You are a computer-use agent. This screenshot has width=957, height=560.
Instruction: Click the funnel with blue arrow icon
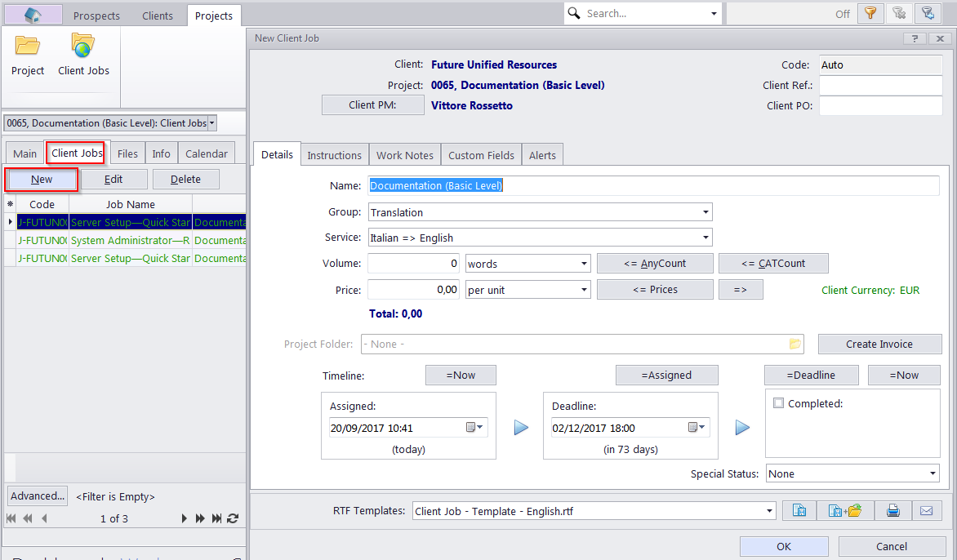pyautogui.click(x=928, y=13)
